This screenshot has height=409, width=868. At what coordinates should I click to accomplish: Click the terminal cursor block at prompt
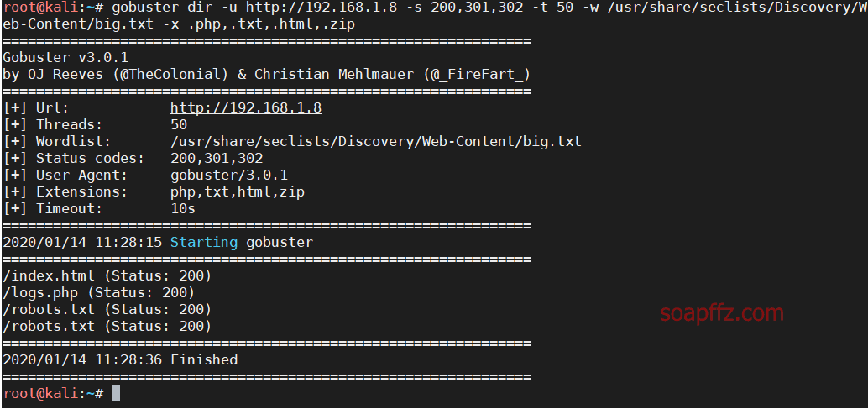point(115,394)
